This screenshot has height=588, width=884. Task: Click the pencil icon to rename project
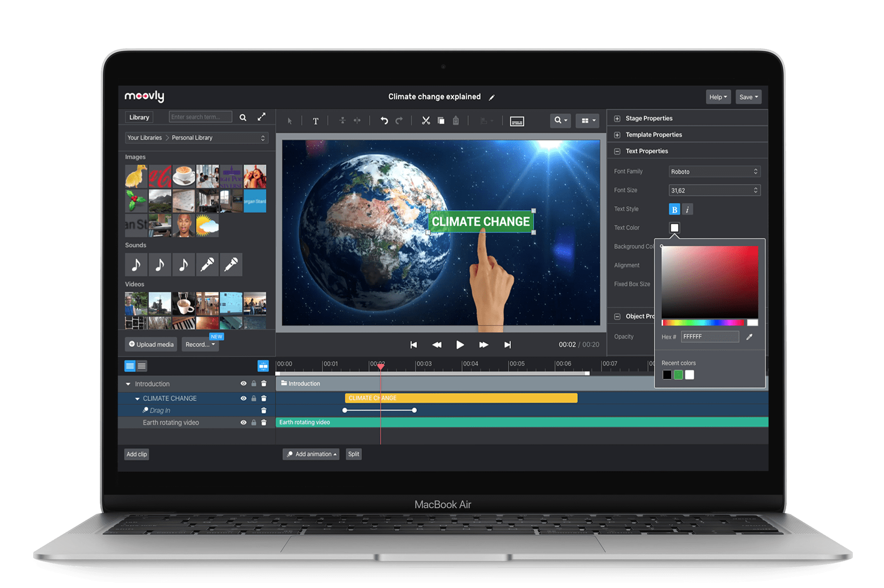[492, 97]
